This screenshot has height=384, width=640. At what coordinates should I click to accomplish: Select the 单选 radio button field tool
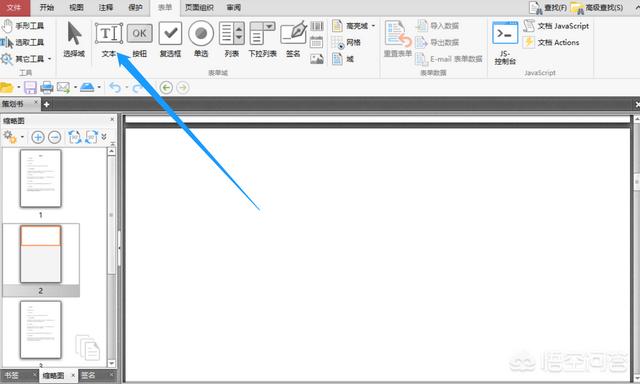pyautogui.click(x=201, y=40)
